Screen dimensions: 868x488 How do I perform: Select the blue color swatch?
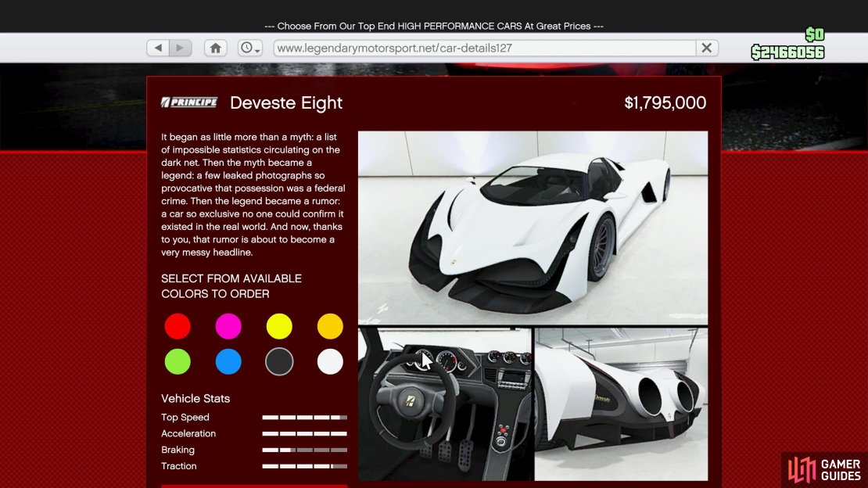click(x=228, y=362)
